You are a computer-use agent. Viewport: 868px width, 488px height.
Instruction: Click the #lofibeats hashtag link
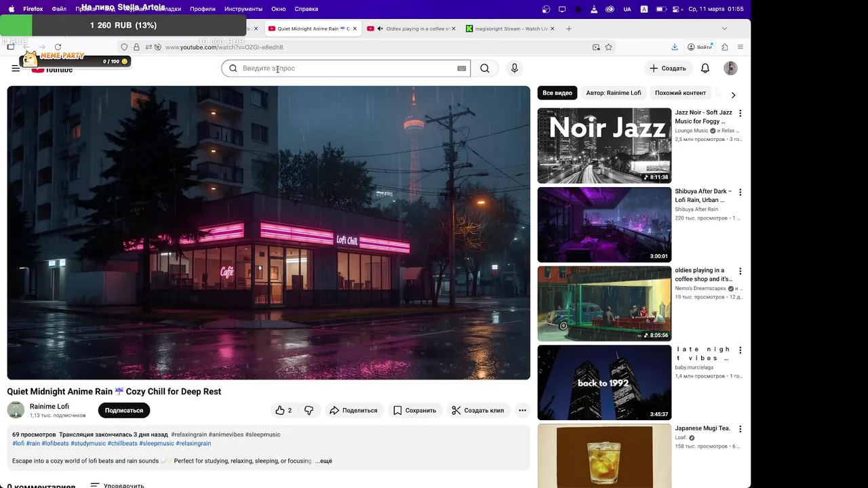(x=55, y=443)
